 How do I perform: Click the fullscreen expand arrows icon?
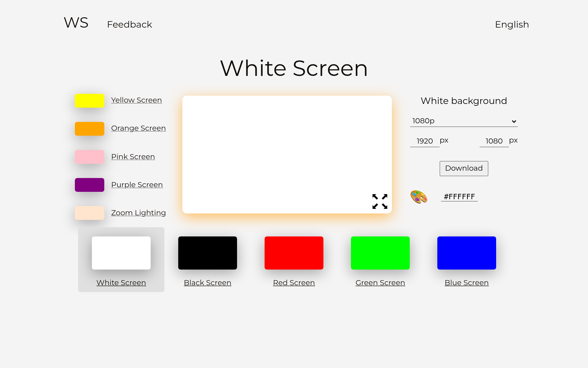[x=380, y=201]
